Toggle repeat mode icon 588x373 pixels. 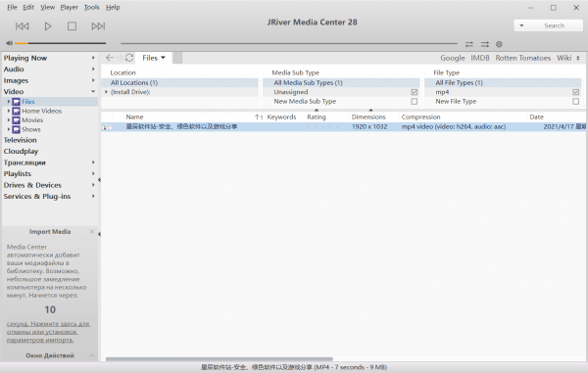pyautogui.click(x=469, y=44)
